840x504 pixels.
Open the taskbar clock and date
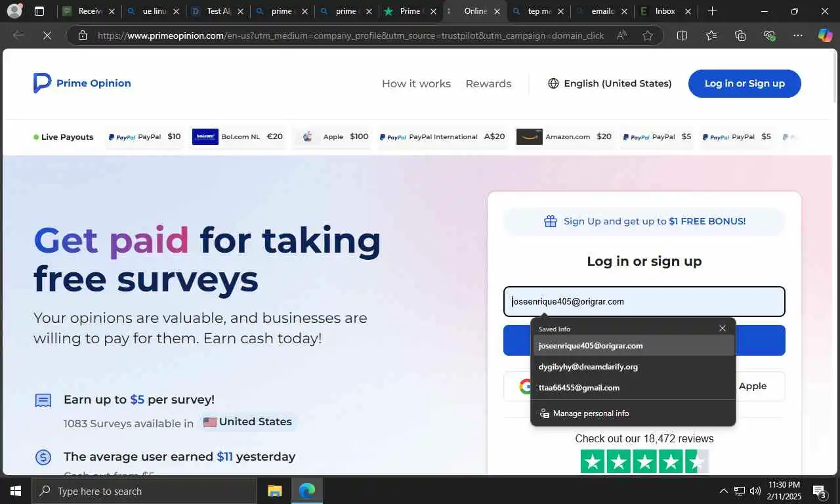click(x=784, y=491)
